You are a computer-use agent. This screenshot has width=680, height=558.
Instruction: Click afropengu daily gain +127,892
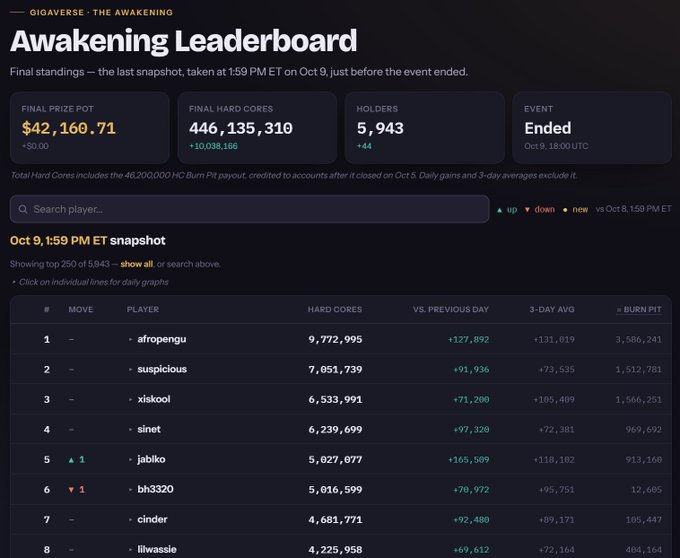pyautogui.click(x=468, y=339)
